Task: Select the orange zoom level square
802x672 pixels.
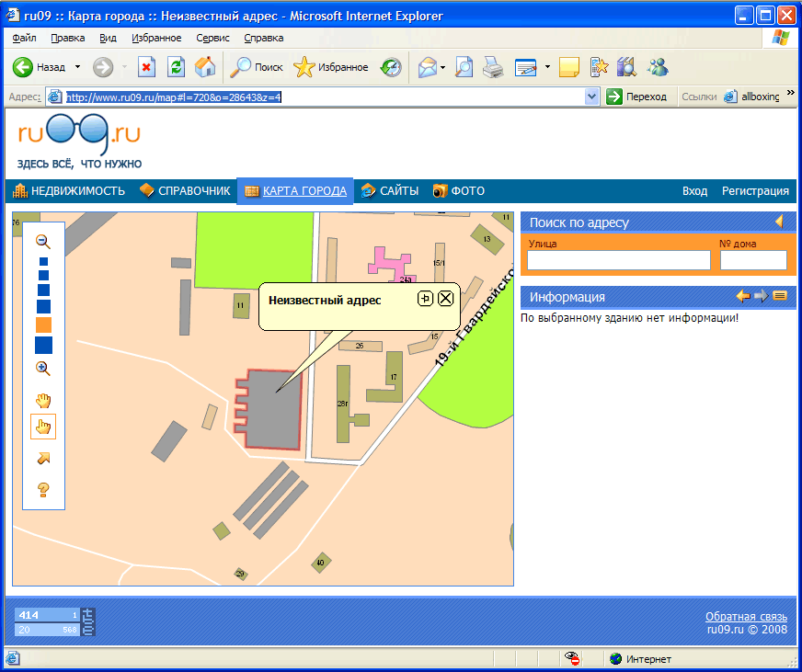Action: pos(43,325)
